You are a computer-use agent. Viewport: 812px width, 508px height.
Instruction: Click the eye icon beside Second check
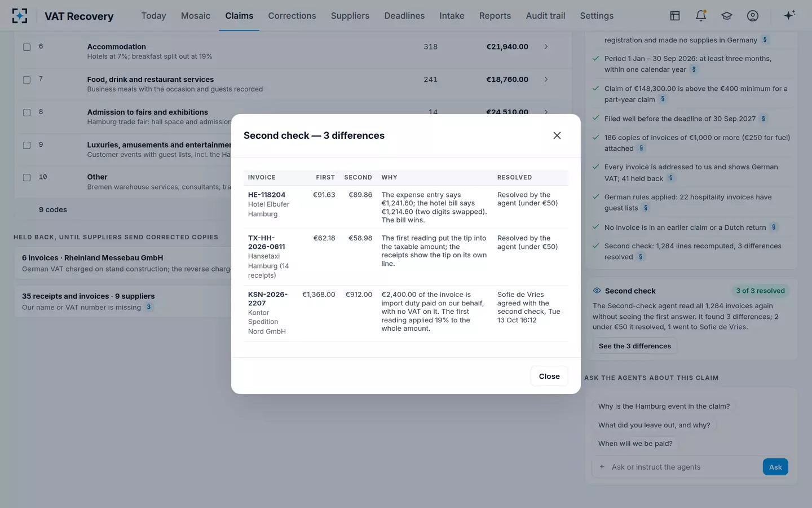(x=597, y=291)
